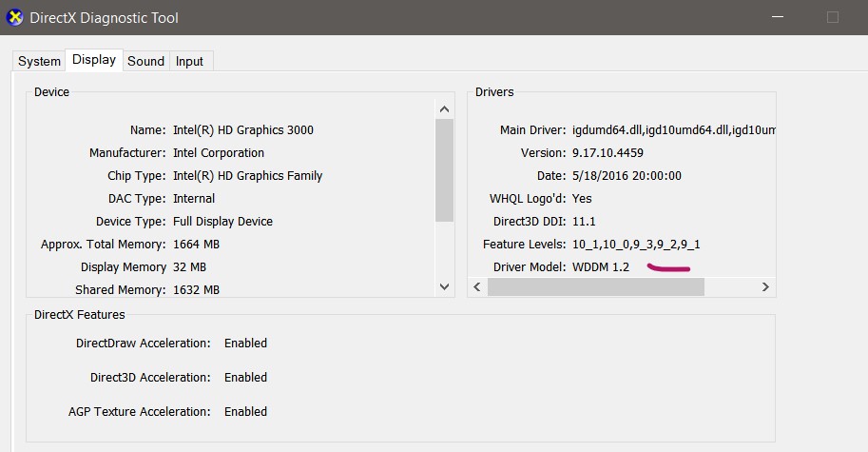This screenshot has height=452, width=868.
Task: Switch to the System tab
Action: tap(39, 61)
